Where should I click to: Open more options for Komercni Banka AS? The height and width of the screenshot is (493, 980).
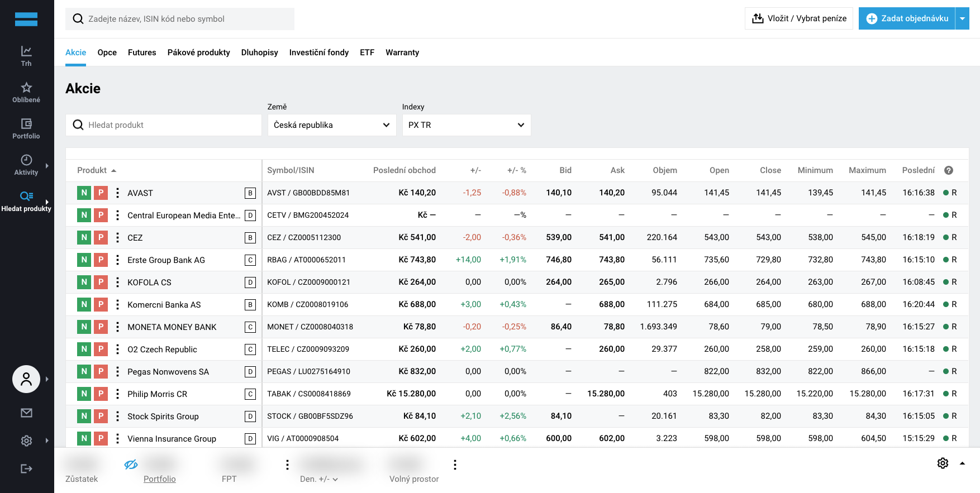[117, 304]
